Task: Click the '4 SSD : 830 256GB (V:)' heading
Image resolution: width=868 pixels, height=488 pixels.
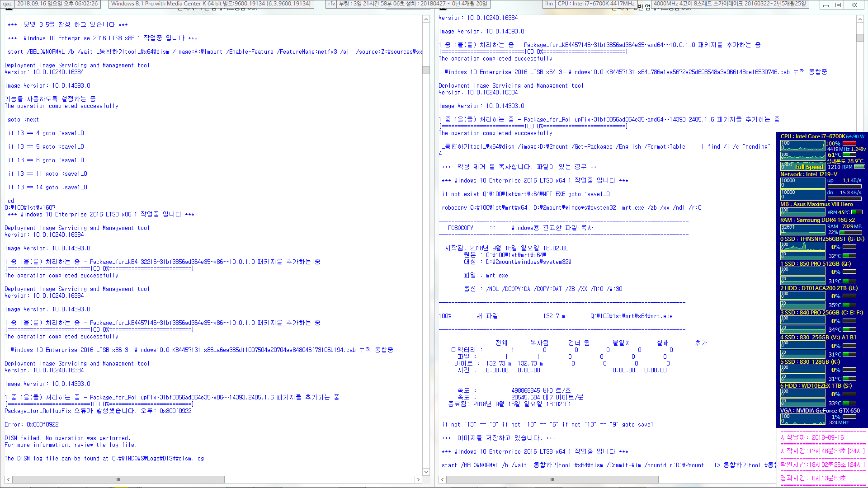Action: click(x=818, y=337)
